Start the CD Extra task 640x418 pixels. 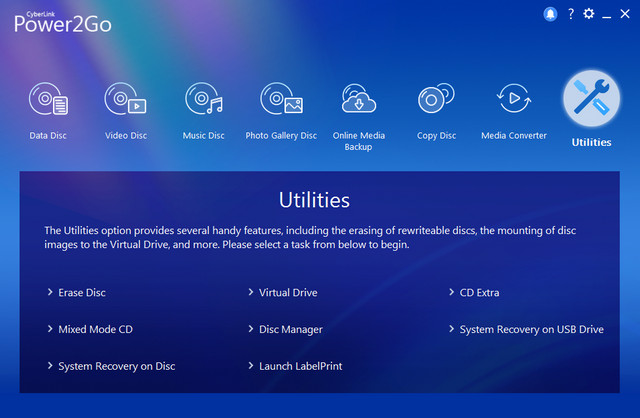pyautogui.click(x=480, y=293)
